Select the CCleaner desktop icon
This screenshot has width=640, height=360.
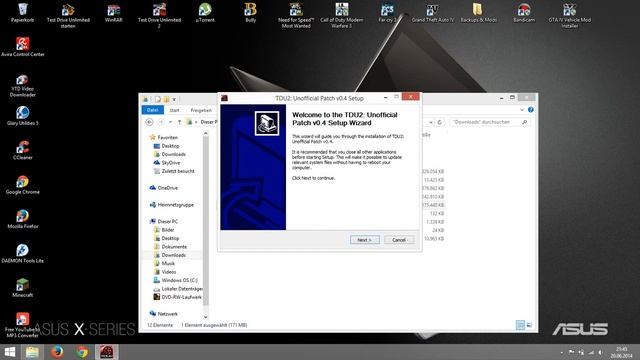22,150
